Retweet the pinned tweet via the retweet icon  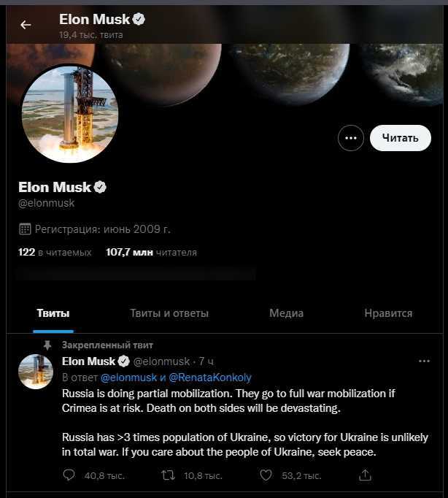pos(168,475)
